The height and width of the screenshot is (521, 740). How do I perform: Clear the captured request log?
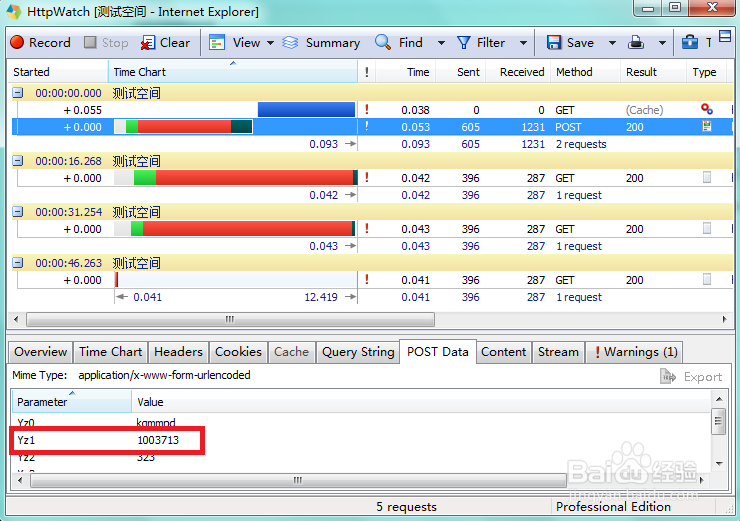tap(166, 42)
